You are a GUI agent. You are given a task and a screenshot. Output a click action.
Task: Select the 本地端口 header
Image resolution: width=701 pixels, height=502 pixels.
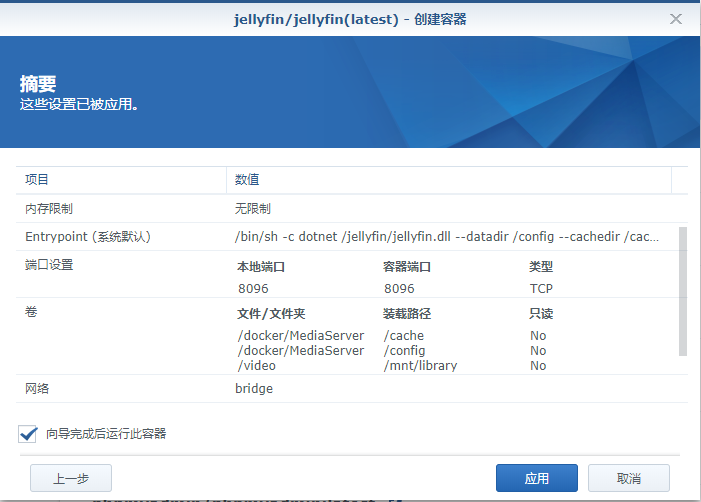261,267
